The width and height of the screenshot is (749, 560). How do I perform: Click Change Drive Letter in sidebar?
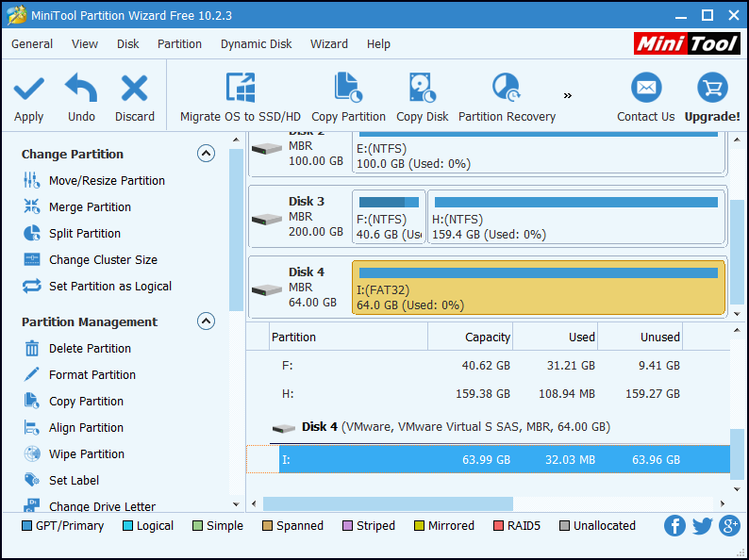point(90,506)
